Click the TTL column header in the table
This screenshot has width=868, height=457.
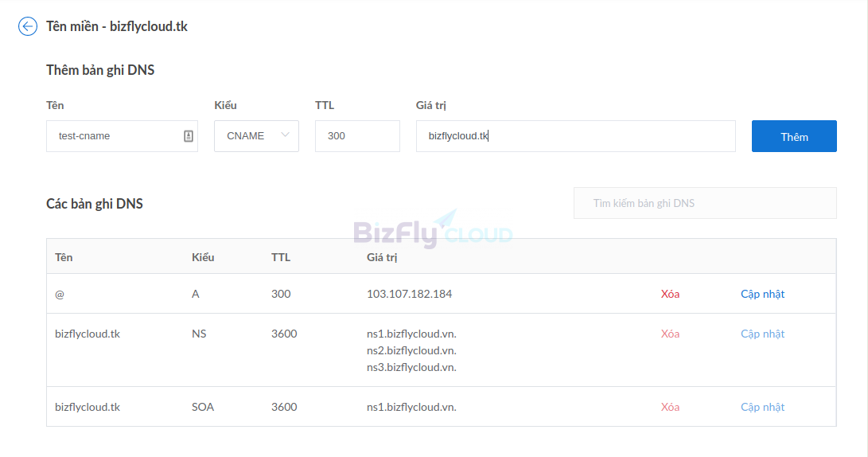[x=281, y=257]
